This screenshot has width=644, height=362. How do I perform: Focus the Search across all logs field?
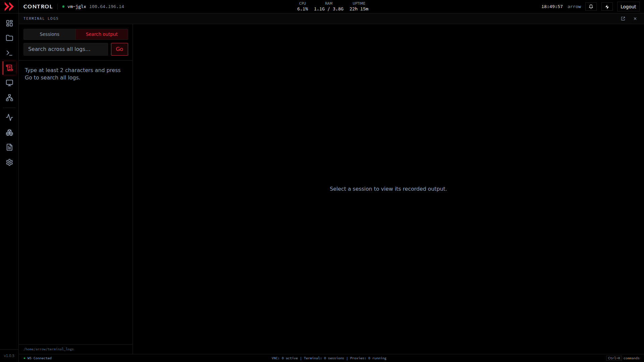(66, 49)
